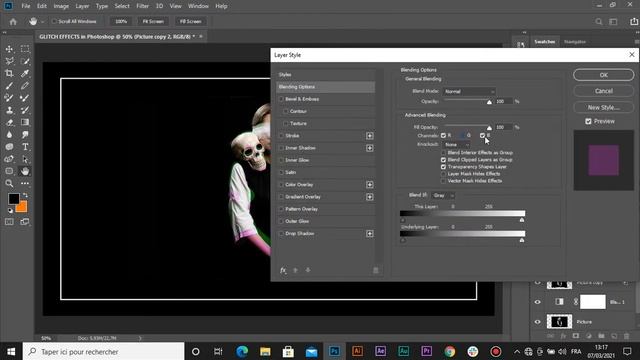Select the Rectangular Marquee tool
Screen dimensions: 640x360
coord(25,49)
